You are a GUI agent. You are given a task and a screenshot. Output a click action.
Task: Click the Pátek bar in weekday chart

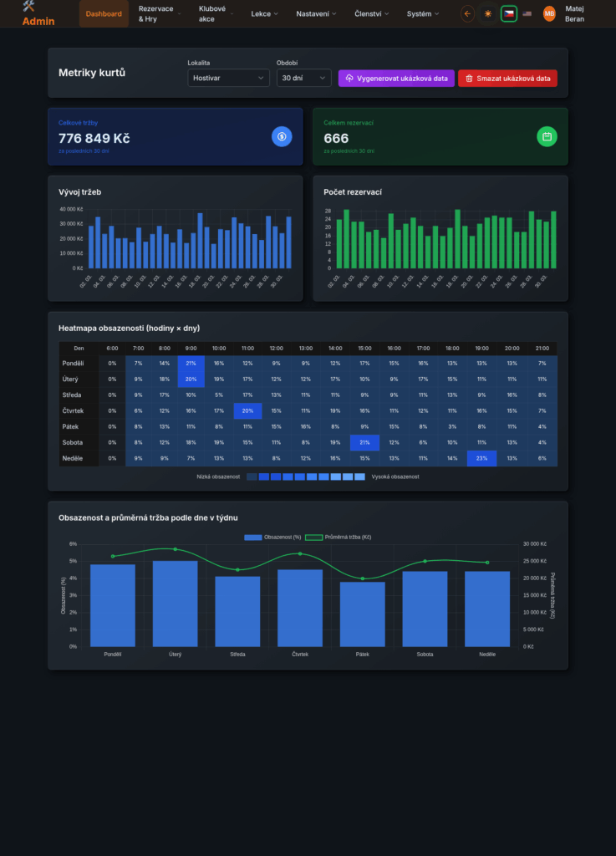(x=362, y=614)
